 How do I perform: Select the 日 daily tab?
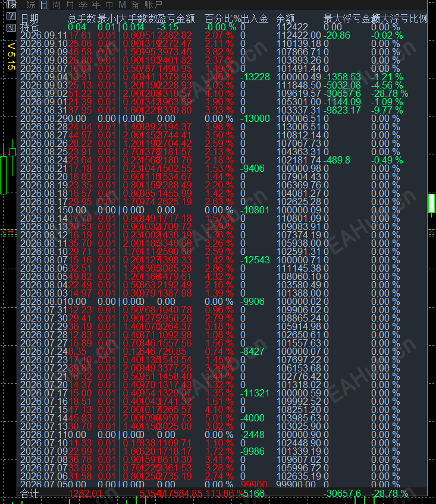click(43, 5)
